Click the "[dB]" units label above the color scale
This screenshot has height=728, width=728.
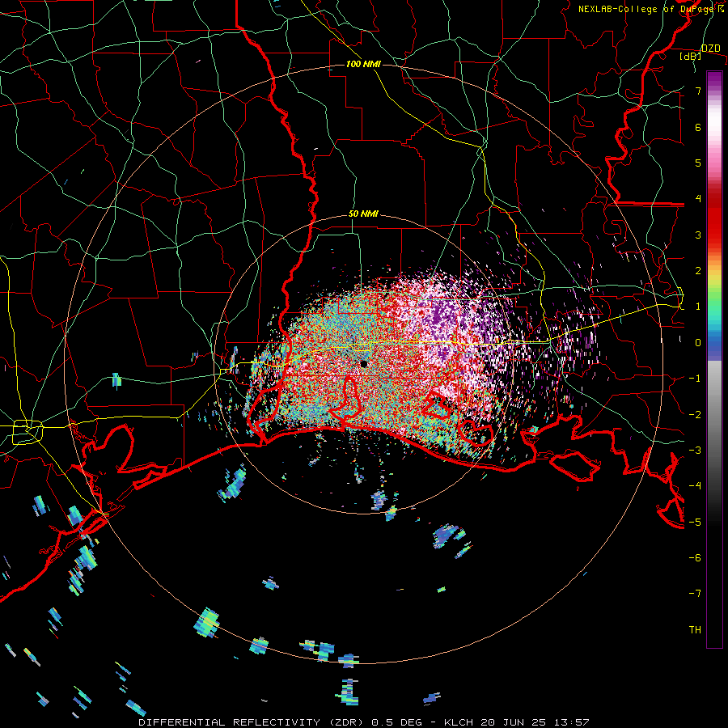click(x=690, y=56)
